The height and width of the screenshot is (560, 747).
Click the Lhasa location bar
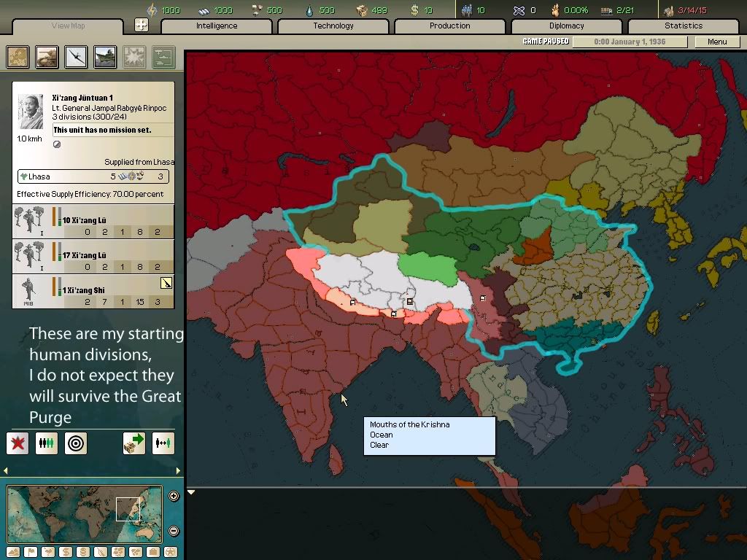pos(93,176)
